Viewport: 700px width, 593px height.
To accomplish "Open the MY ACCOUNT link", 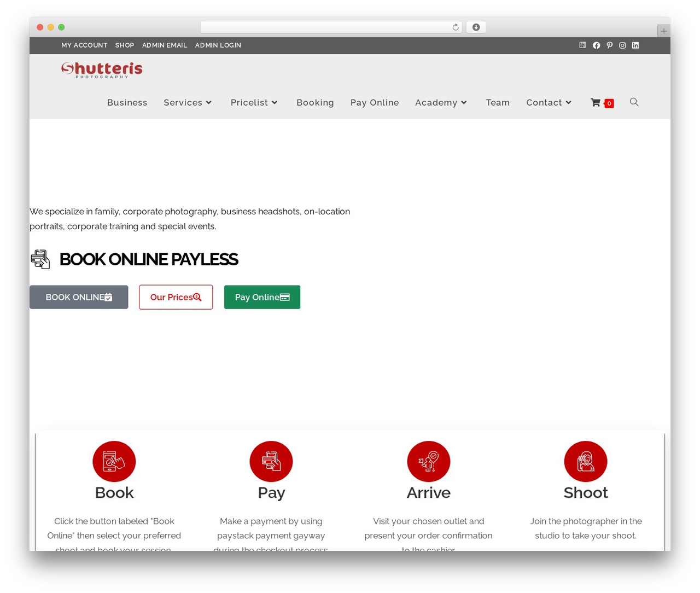I will point(84,45).
